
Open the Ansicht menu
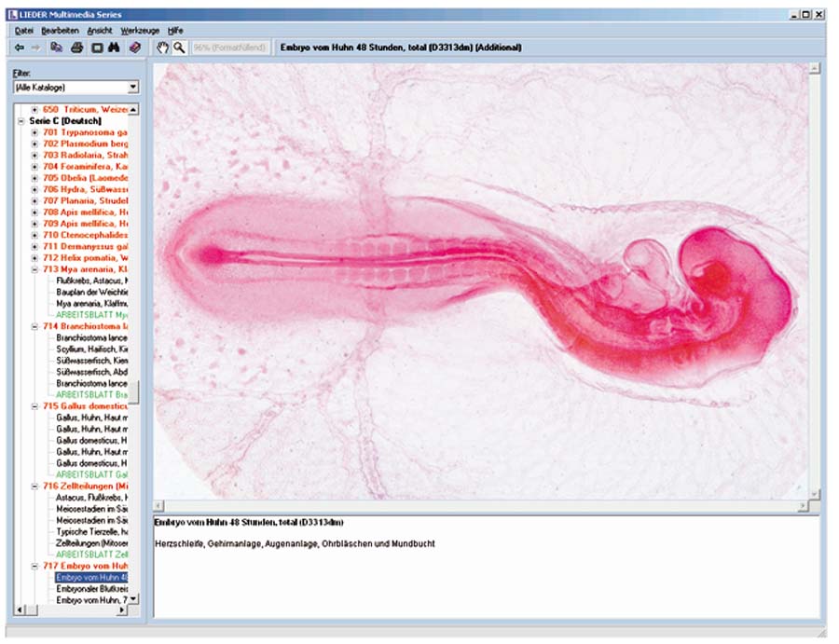pyautogui.click(x=100, y=30)
